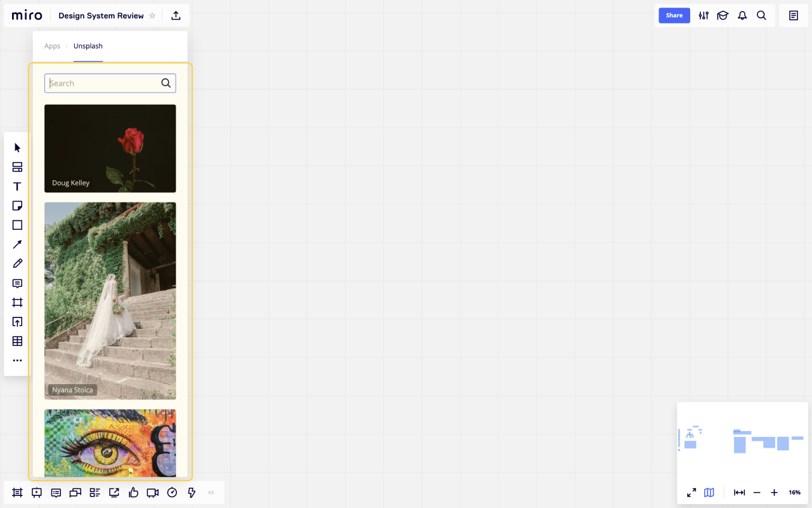Click the 16% zoom level
This screenshot has width=812, height=508.
(794, 493)
